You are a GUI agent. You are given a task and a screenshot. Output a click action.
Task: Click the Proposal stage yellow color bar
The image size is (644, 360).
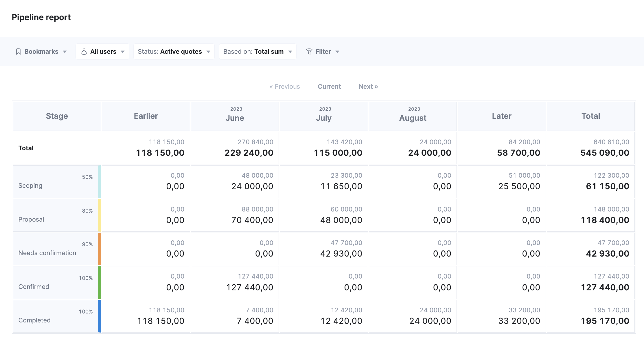click(x=100, y=215)
